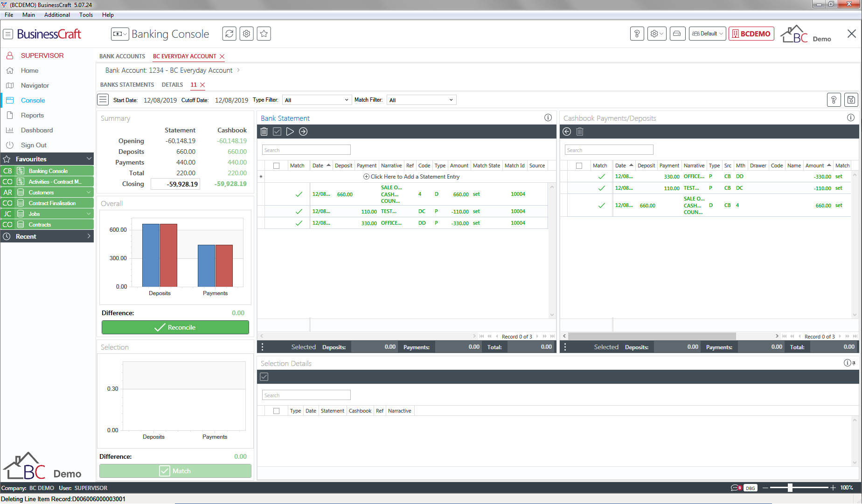This screenshot has width=862, height=504.
Task: Click the play triangle icon in Bank Statement toolbar
Action: pos(290,131)
